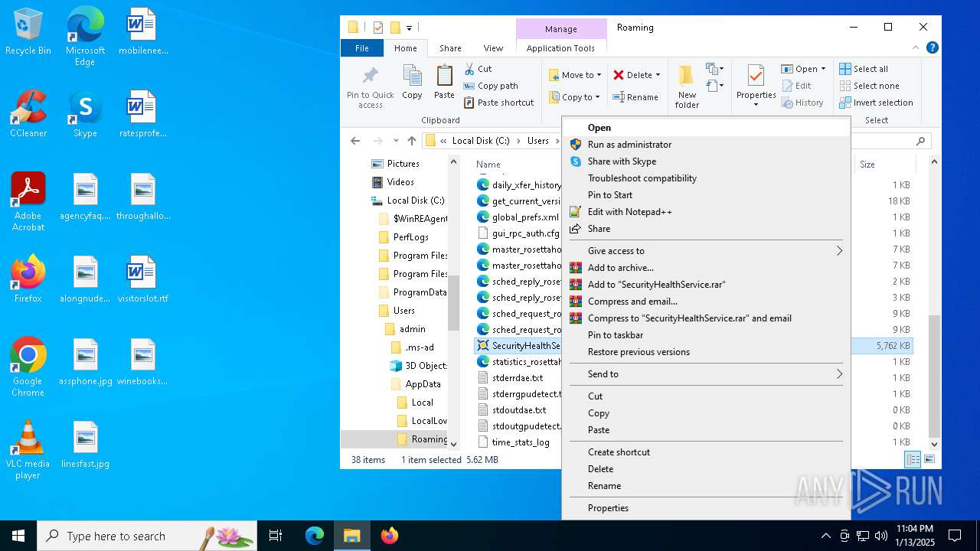The height and width of the screenshot is (551, 980).
Task: Click Create shortcut in context menu
Action: [x=706, y=452]
